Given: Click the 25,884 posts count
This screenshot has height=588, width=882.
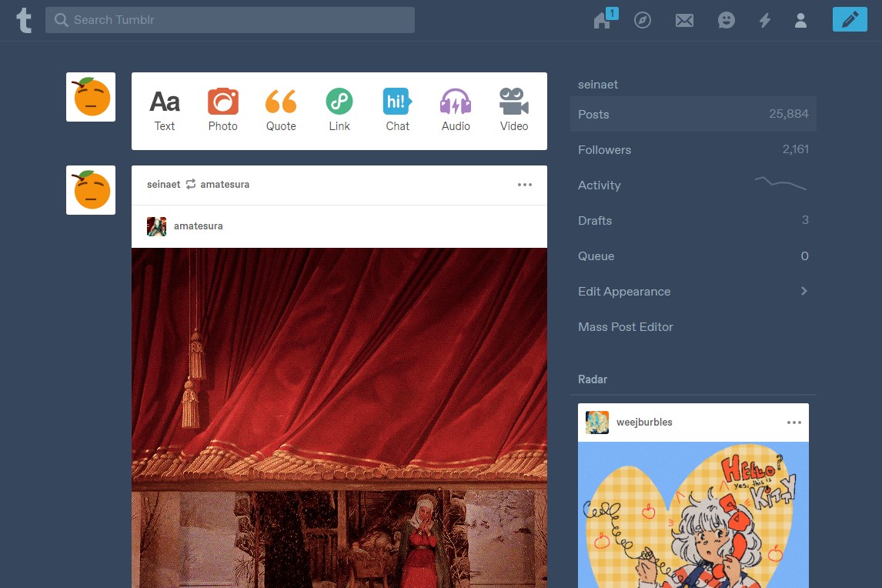Looking at the screenshot, I should click(x=789, y=114).
